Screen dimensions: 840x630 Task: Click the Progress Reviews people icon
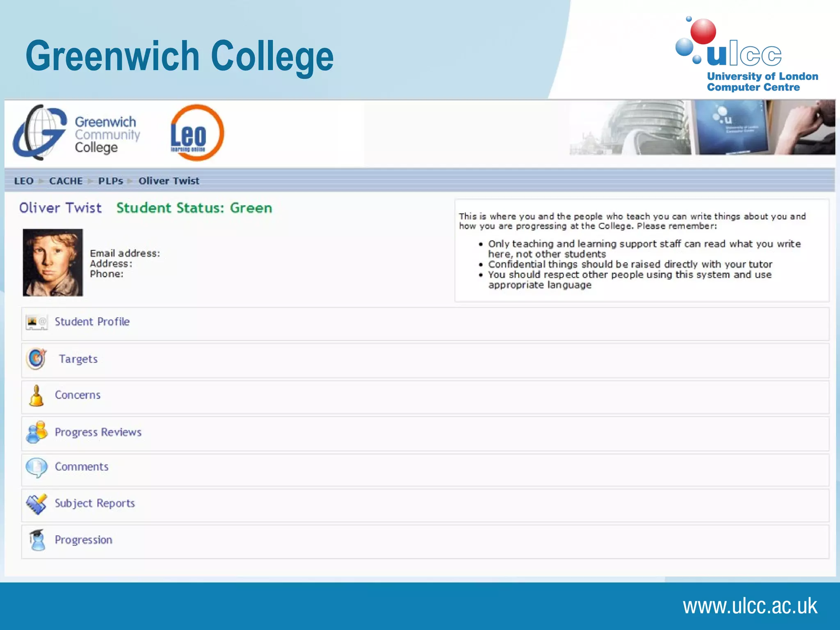pos(37,432)
